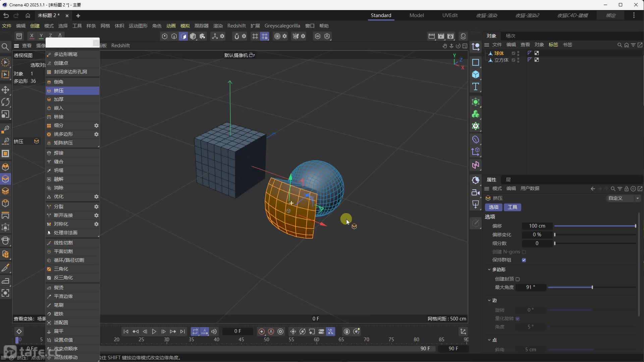Click the snapping grid icon in top toolbar

(x=255, y=36)
